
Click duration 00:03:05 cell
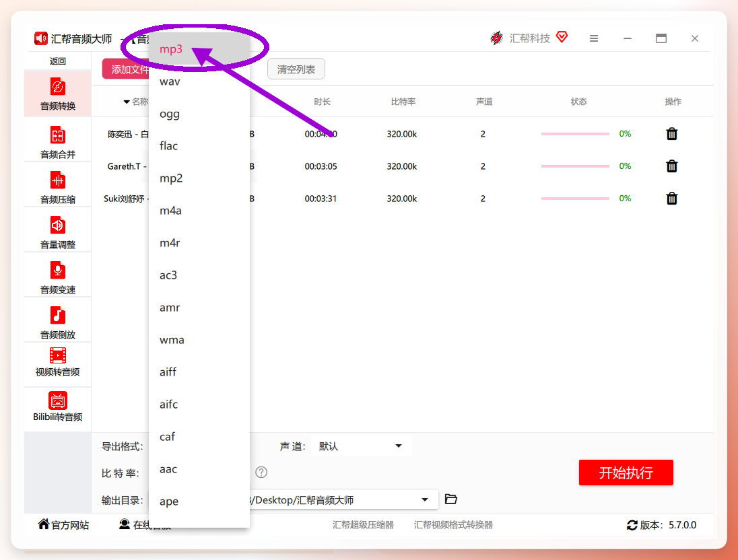point(321,167)
